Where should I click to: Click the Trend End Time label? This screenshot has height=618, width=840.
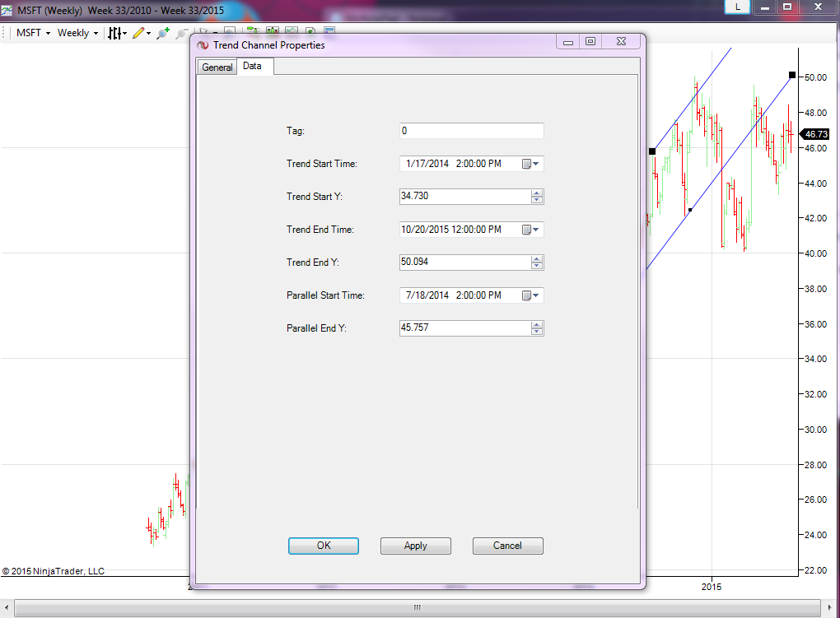pos(320,230)
